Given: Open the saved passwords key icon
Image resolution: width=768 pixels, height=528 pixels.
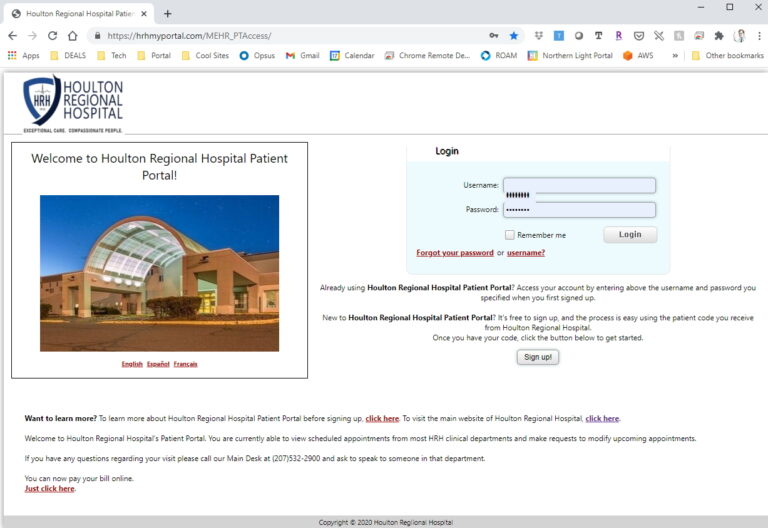Looking at the screenshot, I should (494, 35).
